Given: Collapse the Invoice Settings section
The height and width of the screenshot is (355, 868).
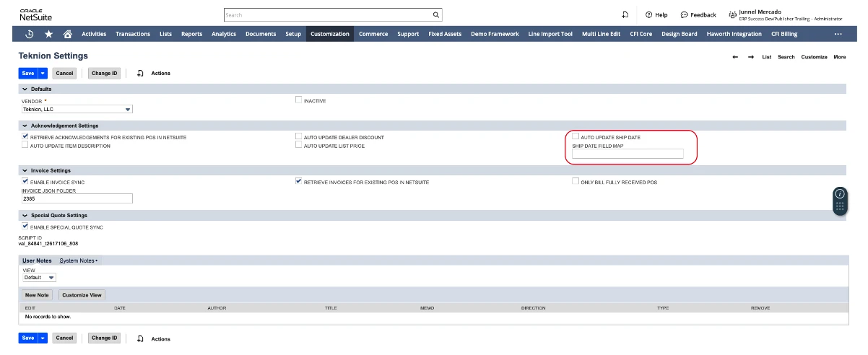Looking at the screenshot, I should [x=25, y=170].
